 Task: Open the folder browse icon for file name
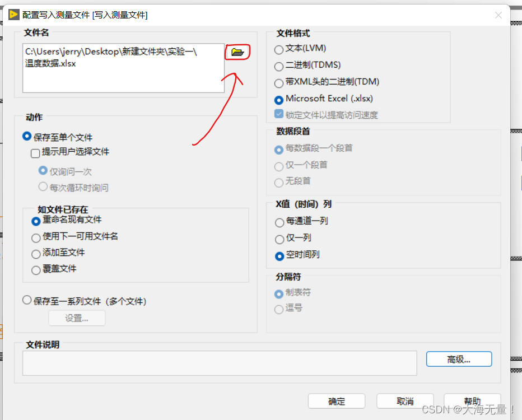pyautogui.click(x=237, y=52)
